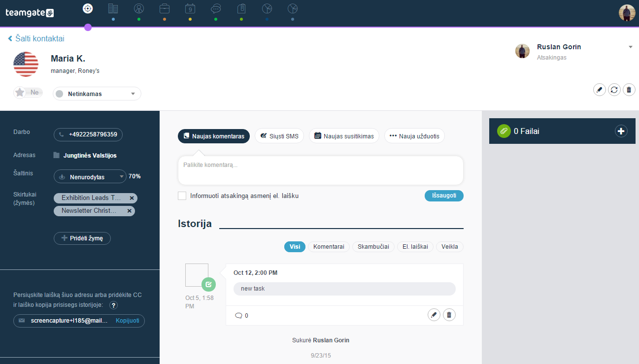Click the pie chart icon beside the paperclip documents icon
The image size is (639, 364).
point(267,8)
